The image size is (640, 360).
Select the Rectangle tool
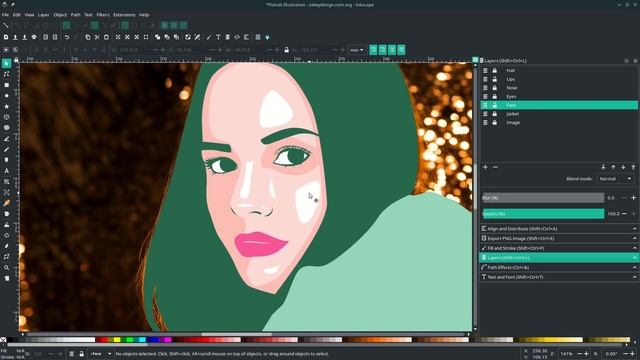(6, 85)
